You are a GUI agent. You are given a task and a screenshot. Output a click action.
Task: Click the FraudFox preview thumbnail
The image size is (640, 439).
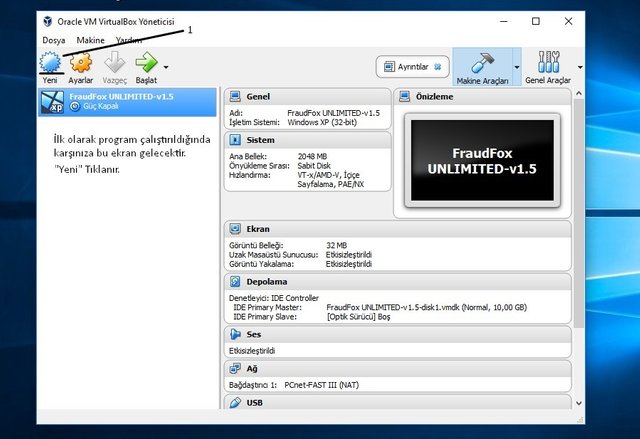[482, 160]
